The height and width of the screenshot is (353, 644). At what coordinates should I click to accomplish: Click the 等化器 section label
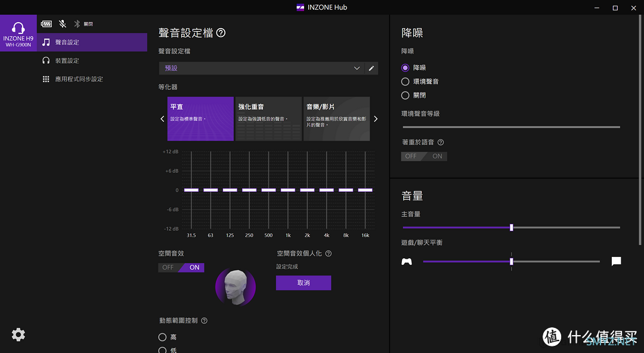pyautogui.click(x=168, y=87)
